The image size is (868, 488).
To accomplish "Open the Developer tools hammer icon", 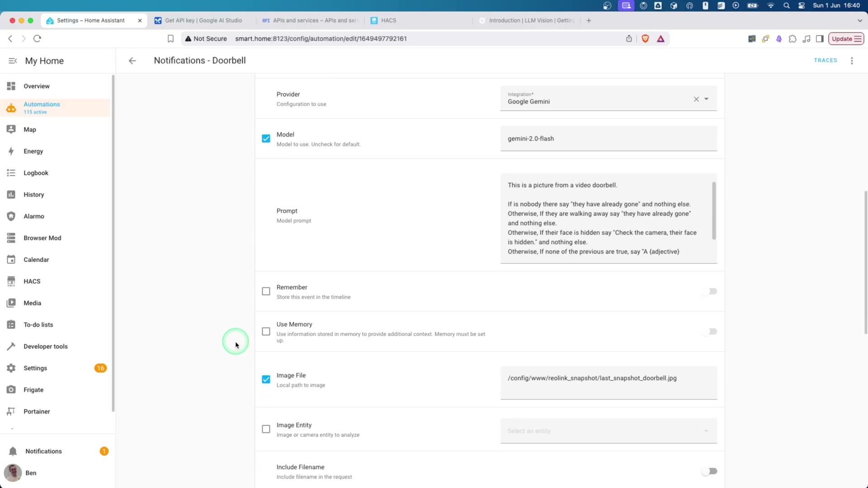I will [x=11, y=347].
